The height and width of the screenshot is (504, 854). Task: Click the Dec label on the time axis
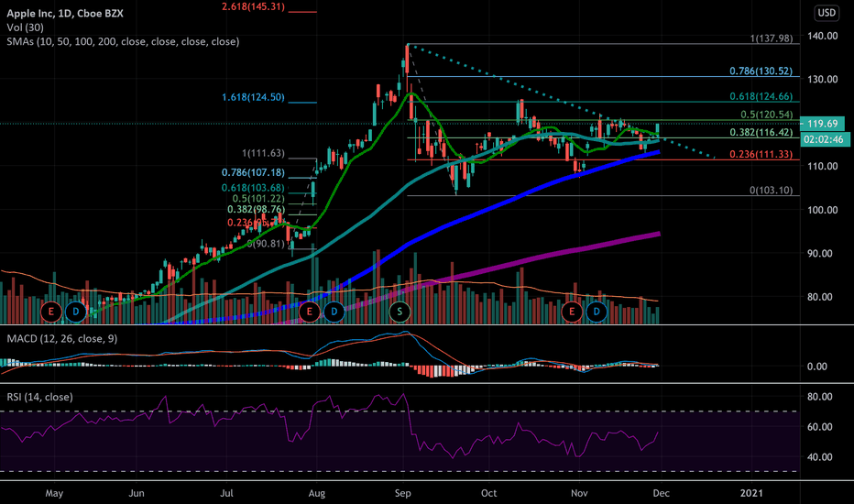[x=661, y=493]
